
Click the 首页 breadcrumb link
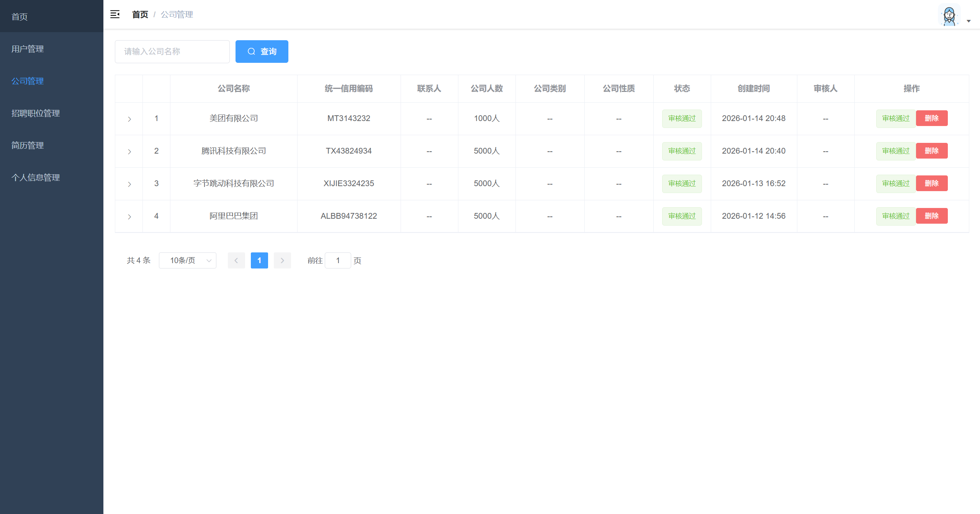point(140,15)
